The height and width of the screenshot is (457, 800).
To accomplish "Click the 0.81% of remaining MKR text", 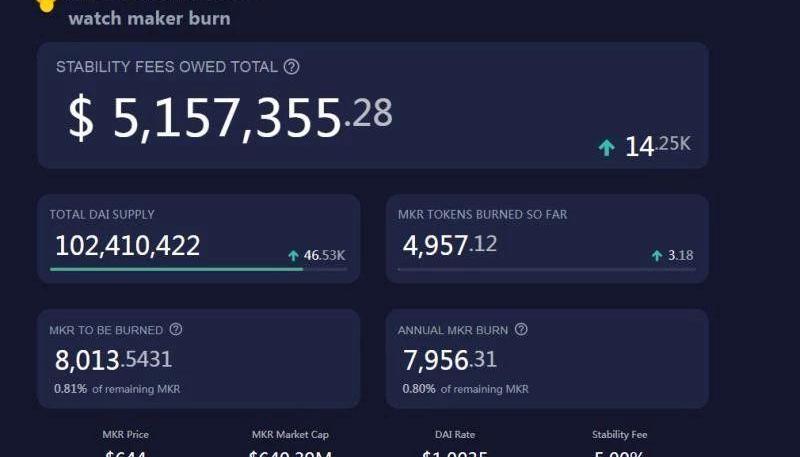I will 116,389.
